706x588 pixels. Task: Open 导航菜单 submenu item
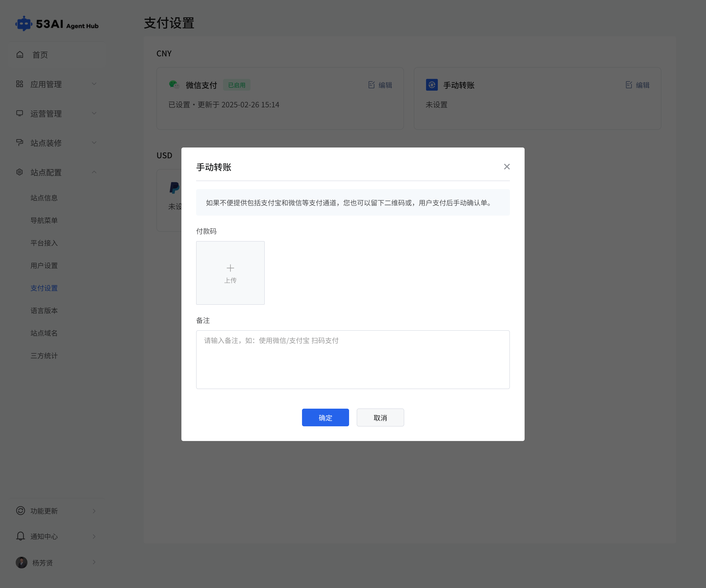tap(44, 220)
